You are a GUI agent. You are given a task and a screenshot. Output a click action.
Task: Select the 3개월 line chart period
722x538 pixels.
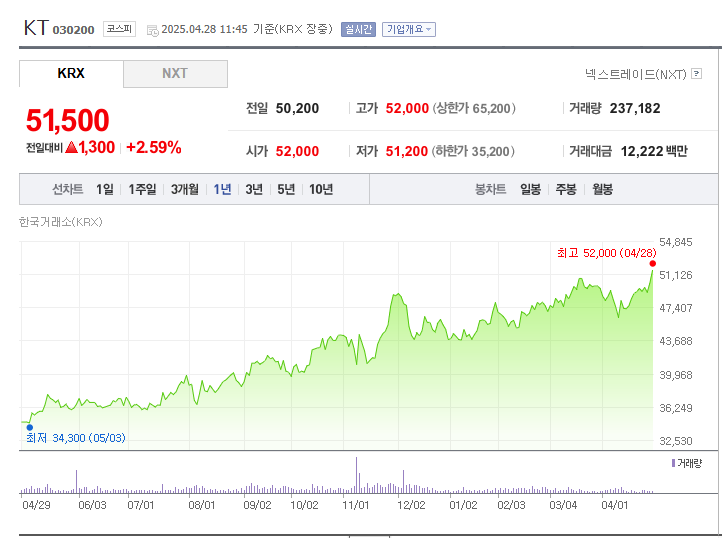click(x=185, y=189)
